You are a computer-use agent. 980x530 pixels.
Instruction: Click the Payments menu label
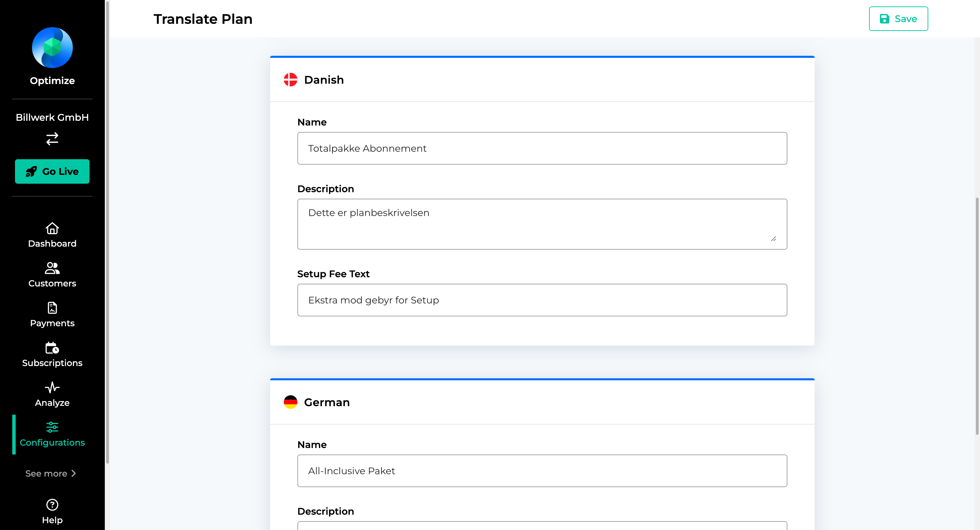pos(52,323)
